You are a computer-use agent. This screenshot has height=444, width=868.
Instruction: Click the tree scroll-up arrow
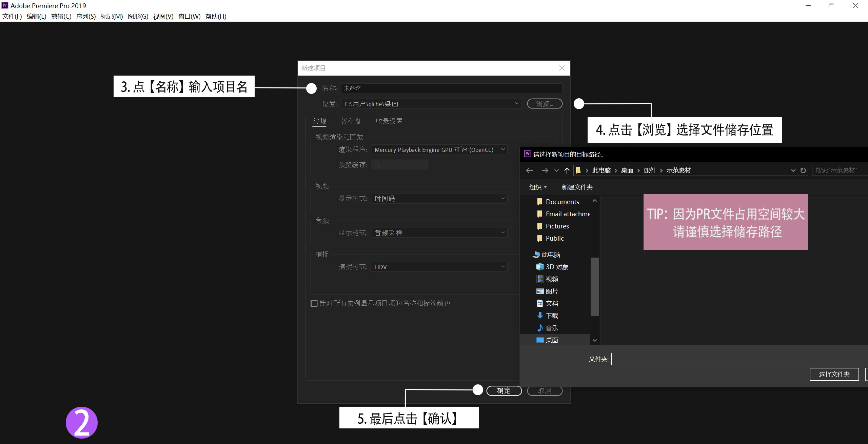(x=594, y=201)
